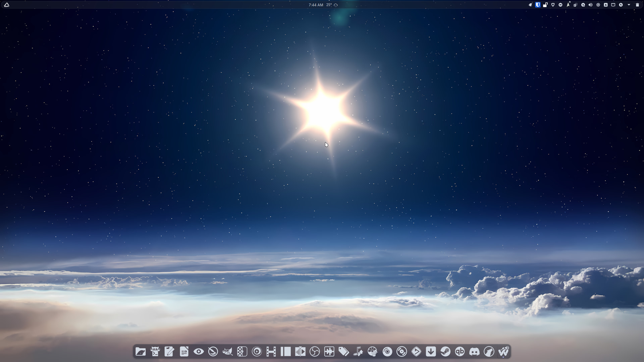Open the terminal cat icon in dock

155,352
